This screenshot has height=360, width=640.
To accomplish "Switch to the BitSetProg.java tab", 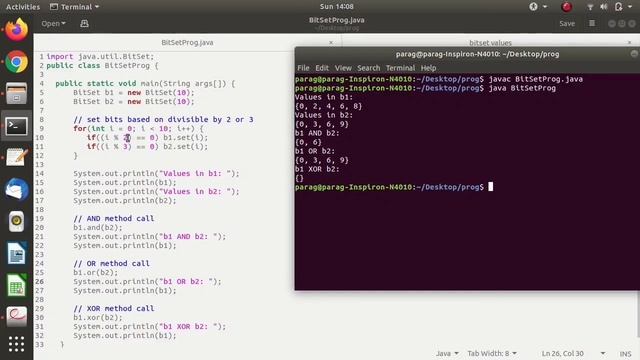I will [187, 42].
